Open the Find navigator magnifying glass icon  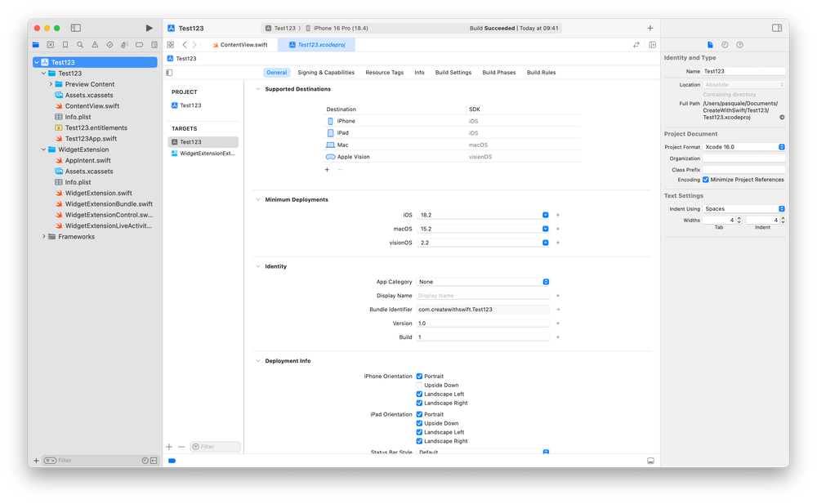(80, 44)
